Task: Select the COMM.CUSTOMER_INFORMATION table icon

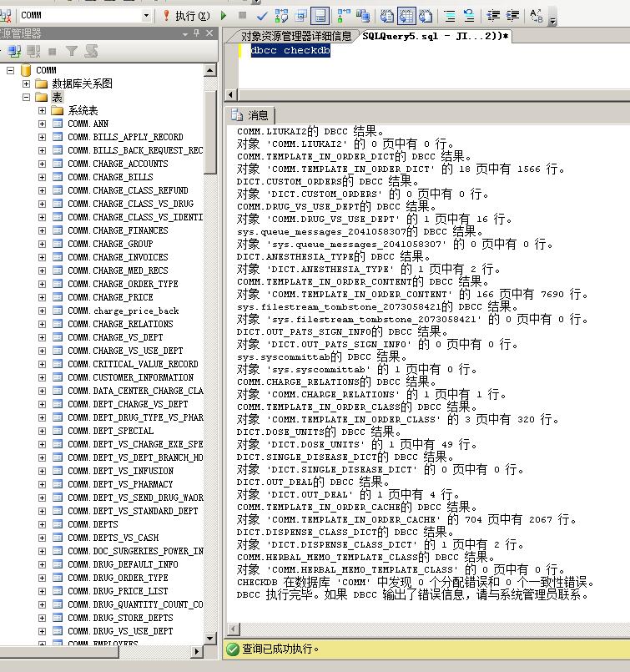Action: click(x=58, y=377)
